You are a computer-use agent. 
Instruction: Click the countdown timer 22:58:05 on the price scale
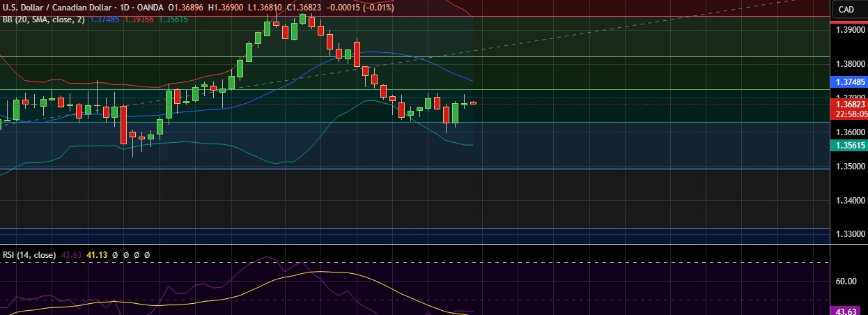click(851, 114)
